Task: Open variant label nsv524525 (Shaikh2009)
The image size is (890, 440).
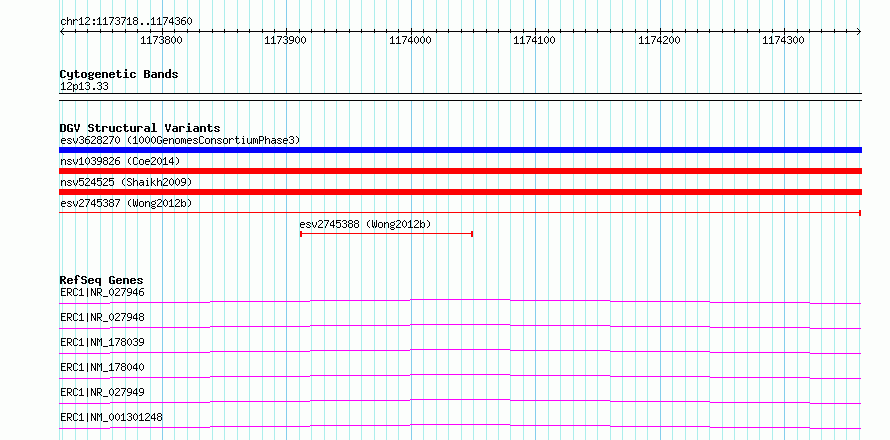Action: 126,183
